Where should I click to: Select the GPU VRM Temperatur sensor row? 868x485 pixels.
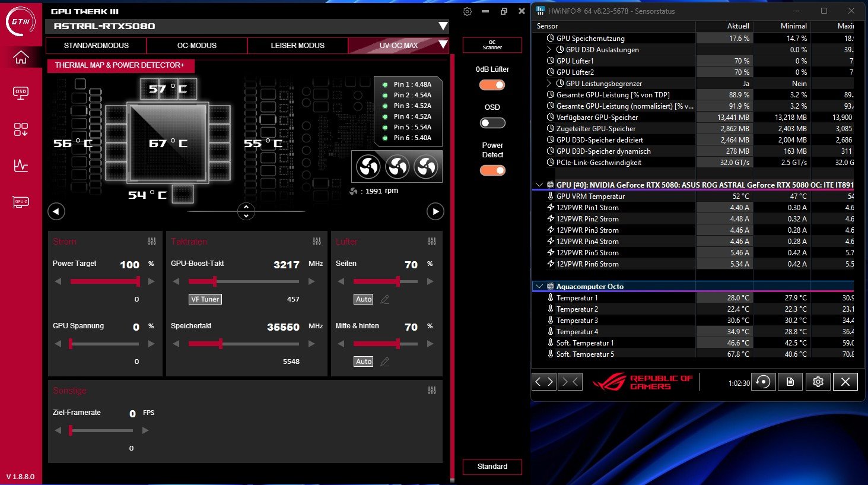[694, 196]
